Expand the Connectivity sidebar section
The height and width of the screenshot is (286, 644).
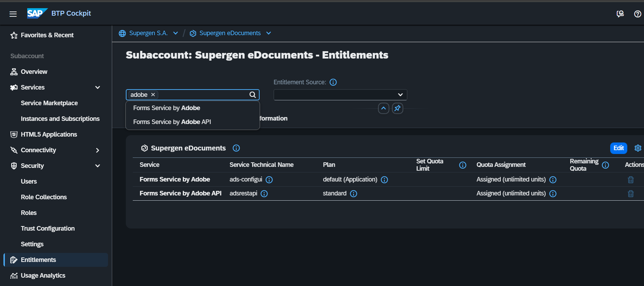pyautogui.click(x=98, y=150)
